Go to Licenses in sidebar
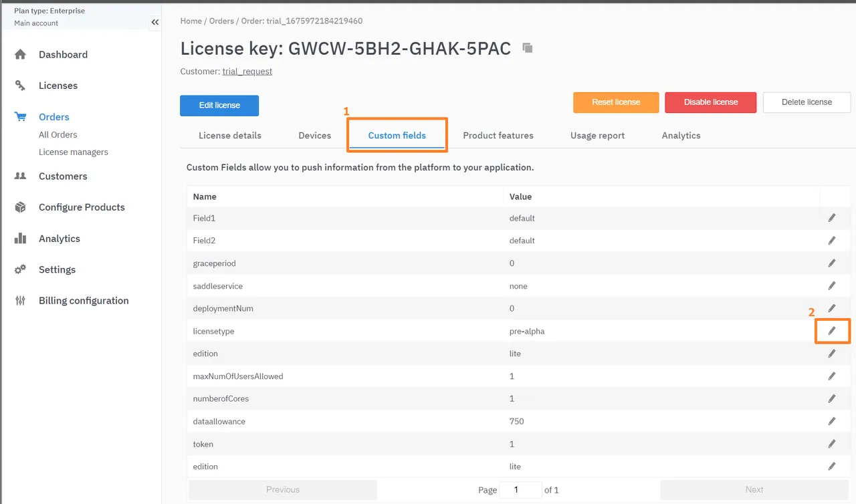Viewport: 856px width, 504px height. click(x=58, y=86)
